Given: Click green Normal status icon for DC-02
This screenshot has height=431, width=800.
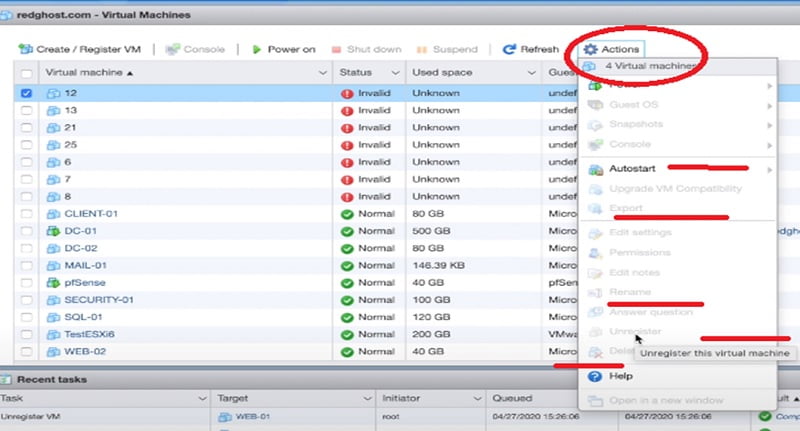Looking at the screenshot, I should point(347,248).
